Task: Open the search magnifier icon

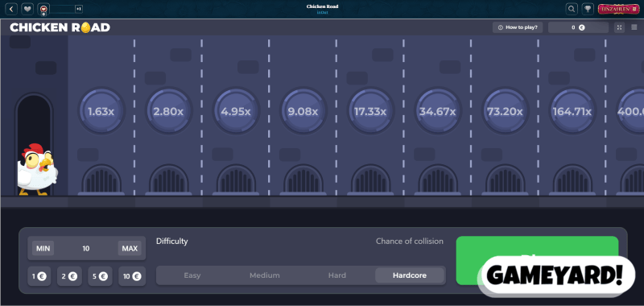Action: tap(572, 9)
